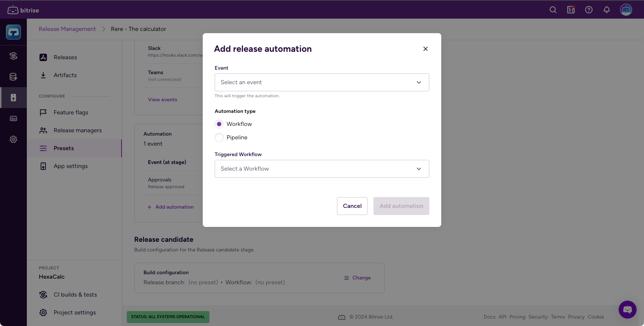Open build cache database icon in left rail
Screen dimensions: 644x326
(13, 77)
